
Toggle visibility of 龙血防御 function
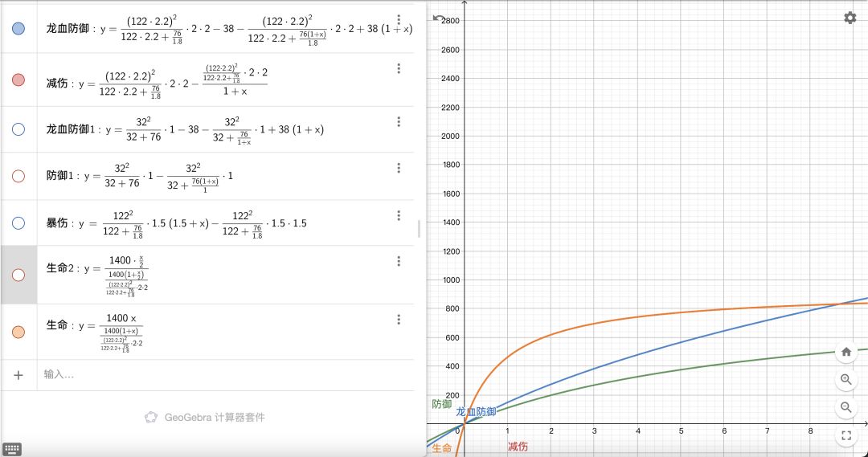click(x=18, y=28)
